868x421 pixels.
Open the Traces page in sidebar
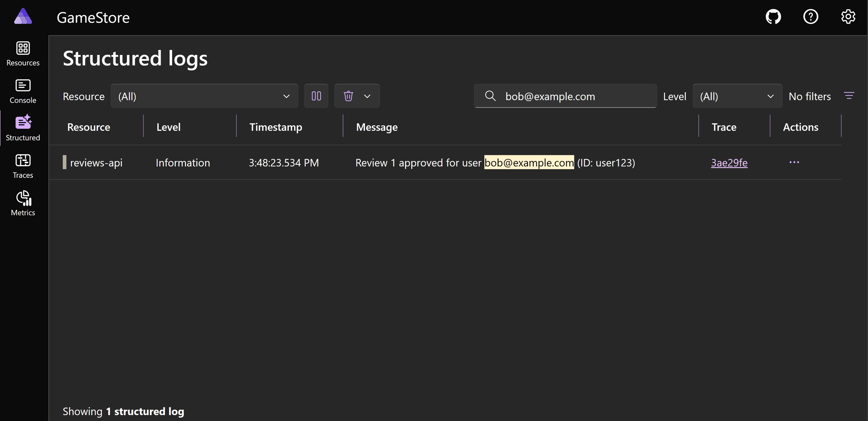tap(23, 166)
